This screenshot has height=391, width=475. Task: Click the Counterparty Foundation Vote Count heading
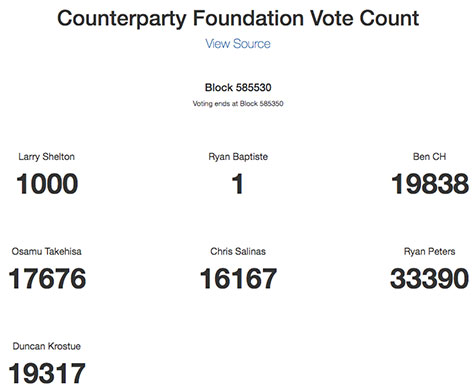238,18
